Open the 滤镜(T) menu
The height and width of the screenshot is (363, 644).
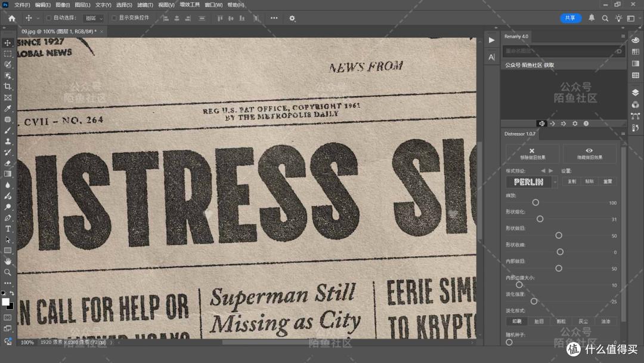click(x=145, y=5)
